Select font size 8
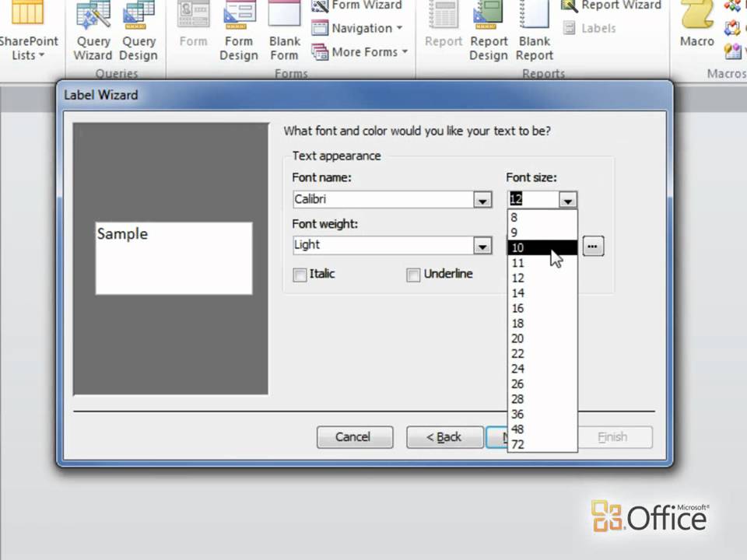Screen dimensions: 747x560 click(542, 218)
